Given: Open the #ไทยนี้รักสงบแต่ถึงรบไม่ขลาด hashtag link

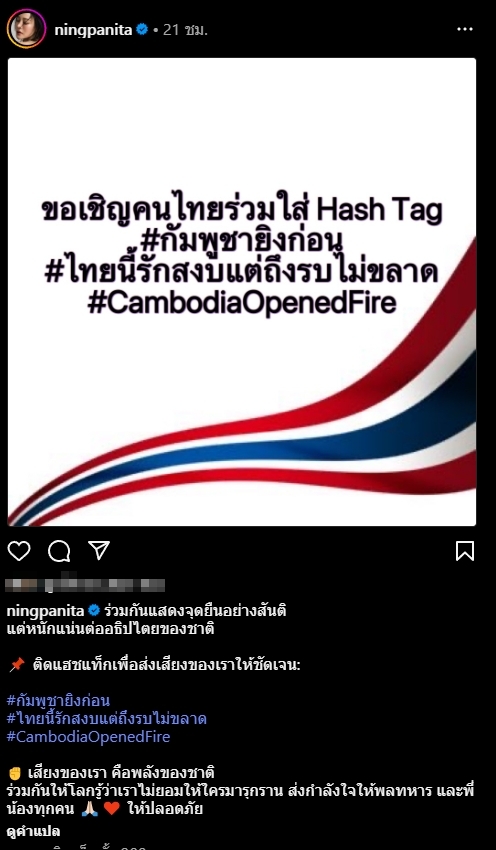Looking at the screenshot, I should pyautogui.click(x=107, y=719).
